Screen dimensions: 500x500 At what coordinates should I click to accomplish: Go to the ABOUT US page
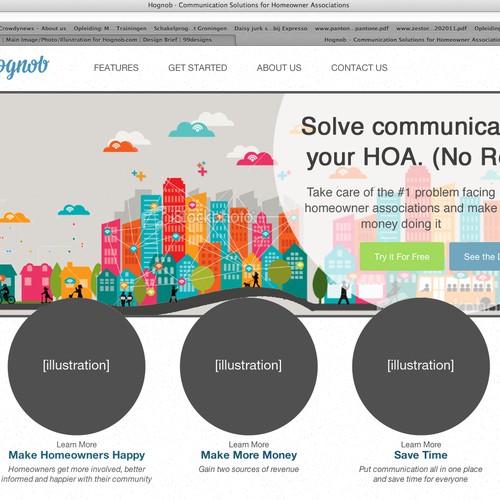coord(279,68)
